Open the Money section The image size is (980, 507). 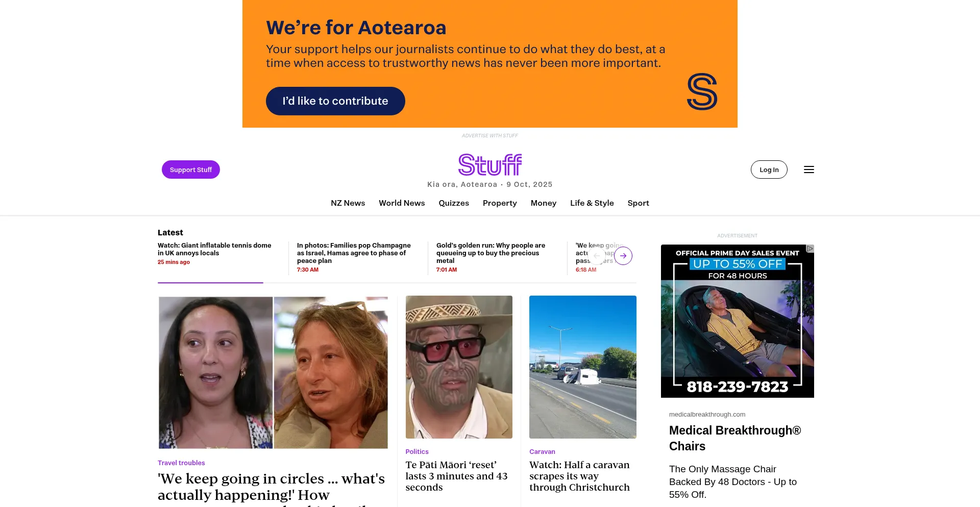pos(543,203)
